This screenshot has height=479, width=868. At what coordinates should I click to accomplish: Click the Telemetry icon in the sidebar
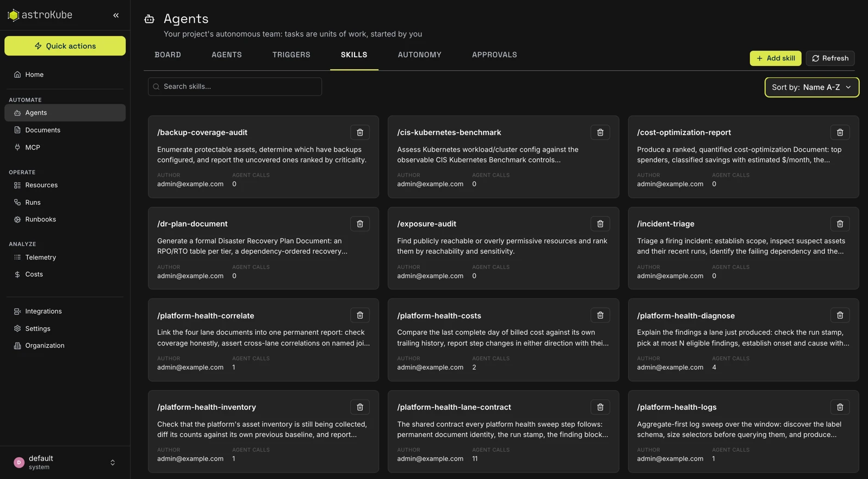pos(17,257)
